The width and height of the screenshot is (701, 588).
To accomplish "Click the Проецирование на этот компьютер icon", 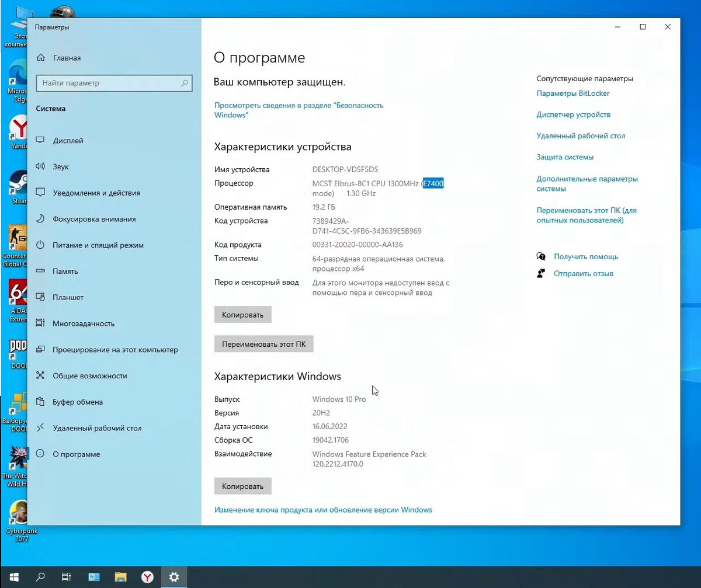I will tap(40, 350).
